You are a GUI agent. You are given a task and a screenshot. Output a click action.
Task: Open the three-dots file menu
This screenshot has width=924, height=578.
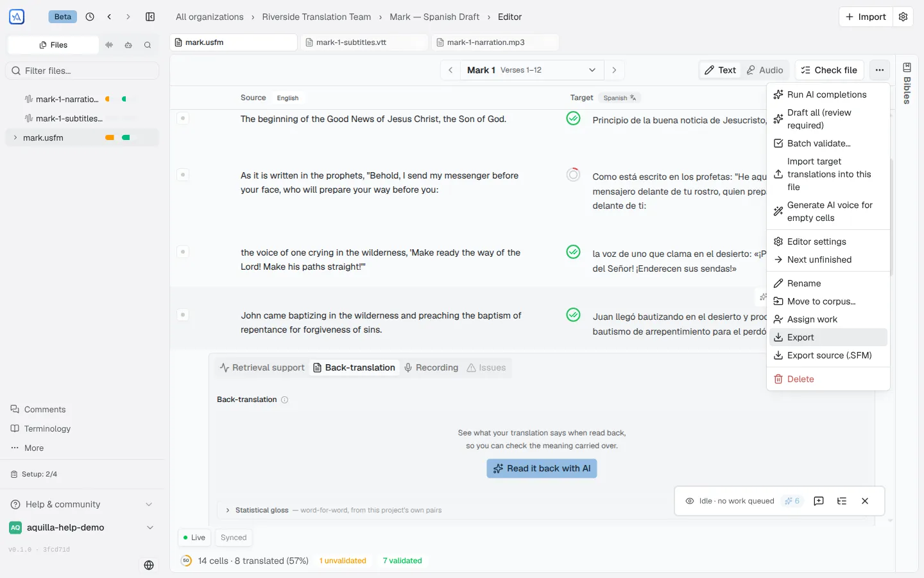(x=880, y=70)
